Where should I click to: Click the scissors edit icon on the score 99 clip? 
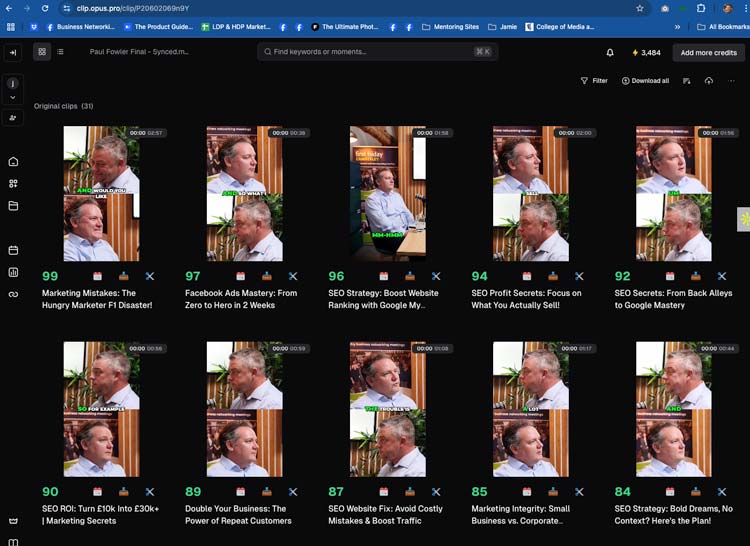tap(150, 276)
